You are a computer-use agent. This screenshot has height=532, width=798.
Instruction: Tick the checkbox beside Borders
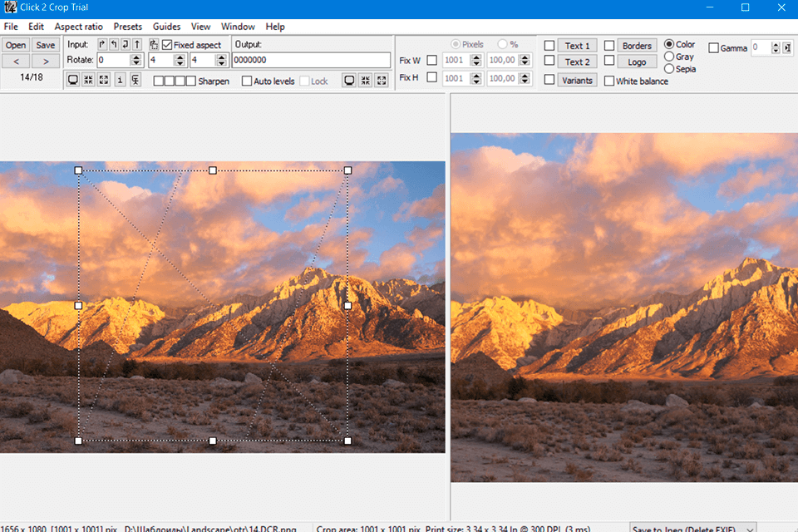[609, 46]
